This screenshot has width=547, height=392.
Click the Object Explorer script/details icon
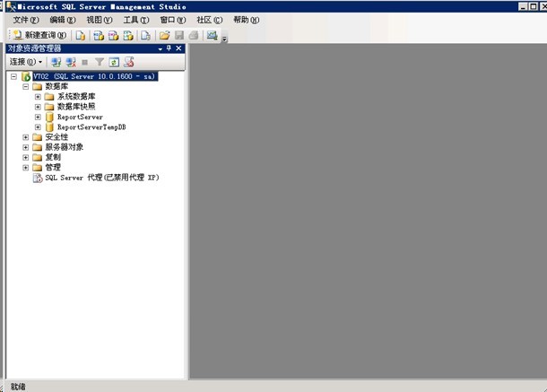[129, 62]
